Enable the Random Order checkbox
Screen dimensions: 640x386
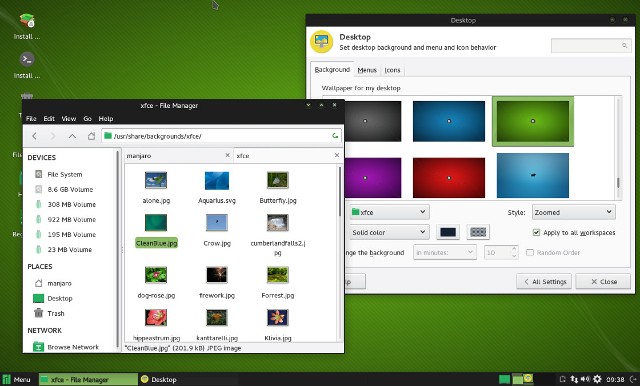[x=530, y=253]
